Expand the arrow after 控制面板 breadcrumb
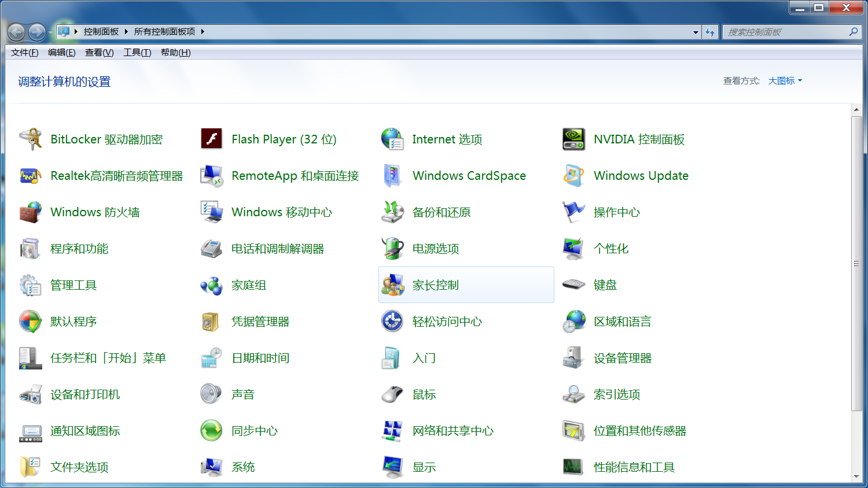Viewport: 868px width, 488px height. (126, 32)
